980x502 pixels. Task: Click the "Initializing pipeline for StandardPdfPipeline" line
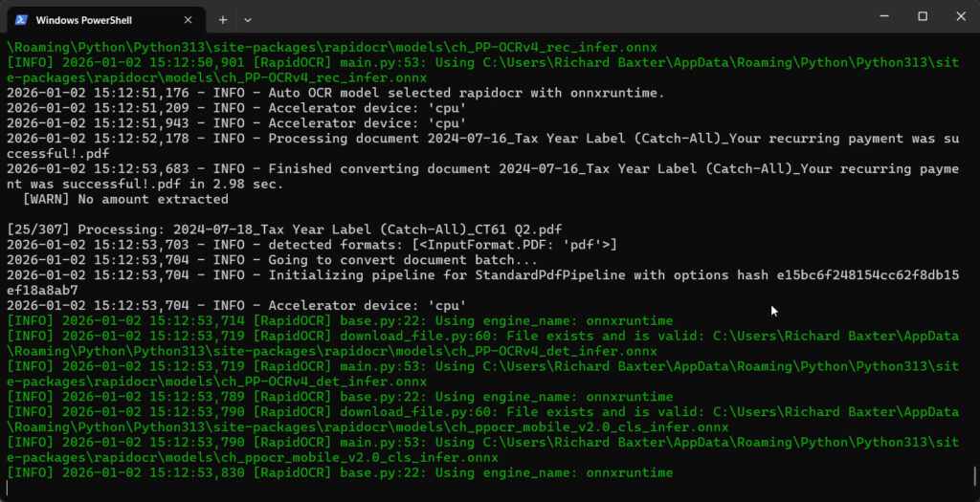tap(479, 275)
